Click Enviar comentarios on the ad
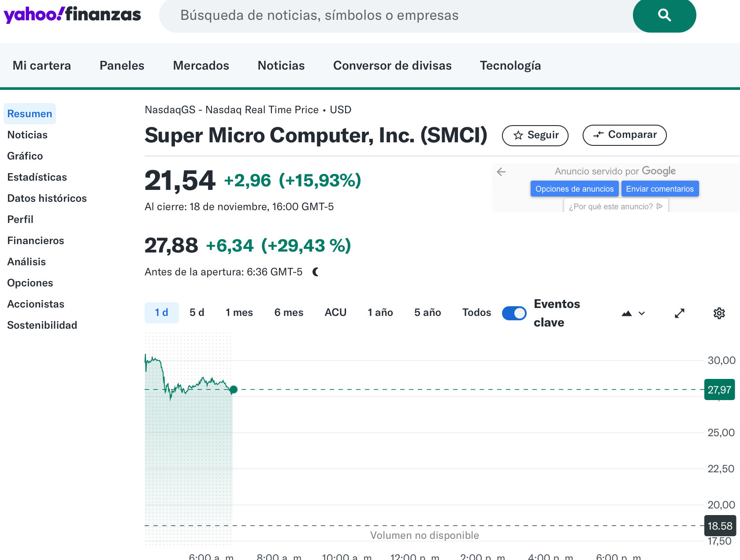740x560 pixels. tap(660, 189)
